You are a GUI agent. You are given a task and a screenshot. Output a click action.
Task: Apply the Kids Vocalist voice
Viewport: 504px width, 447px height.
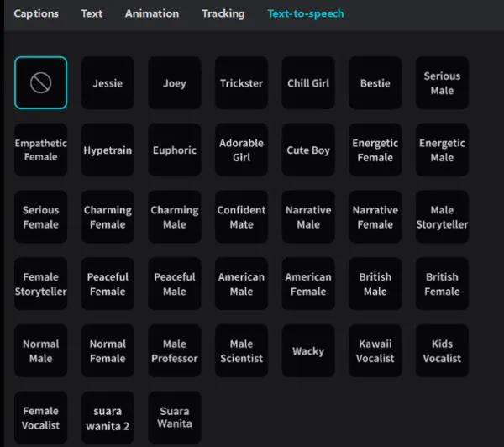pyautogui.click(x=442, y=350)
